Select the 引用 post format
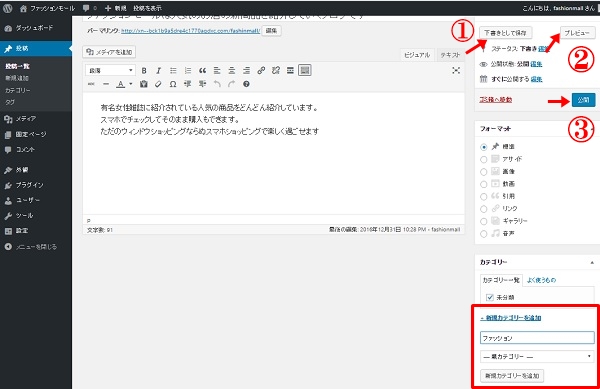The height and width of the screenshot is (389, 600). click(484, 197)
